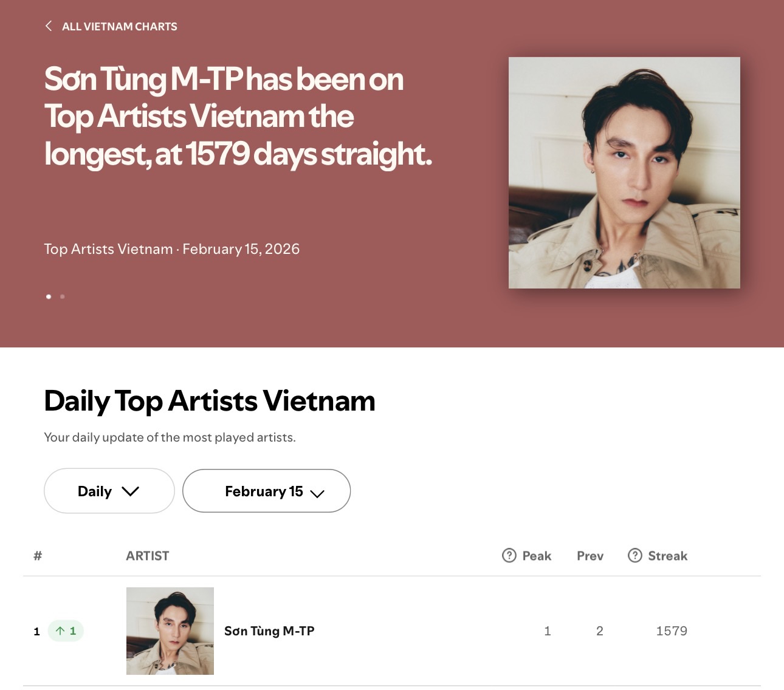
Task: Select the first carousel dot indicator
Action: point(49,296)
